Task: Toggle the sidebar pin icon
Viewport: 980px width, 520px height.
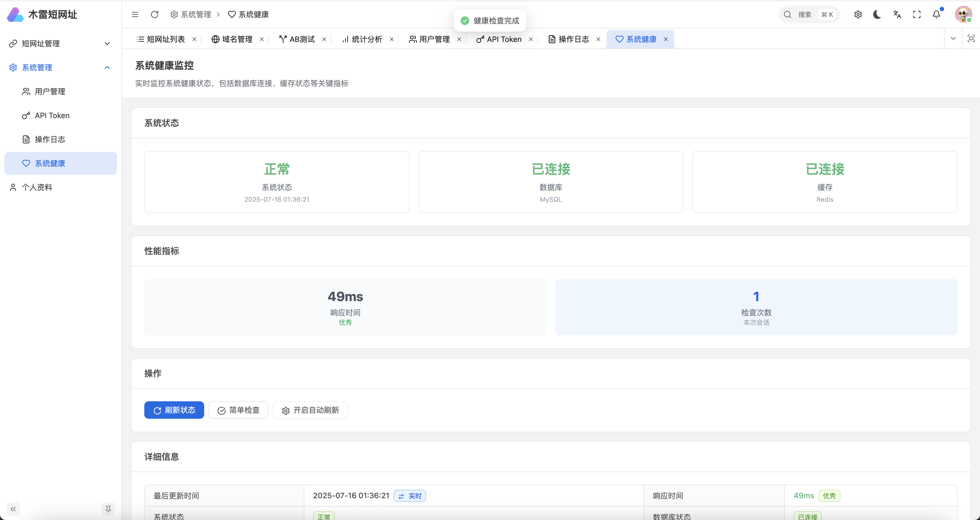Action: pos(108,509)
